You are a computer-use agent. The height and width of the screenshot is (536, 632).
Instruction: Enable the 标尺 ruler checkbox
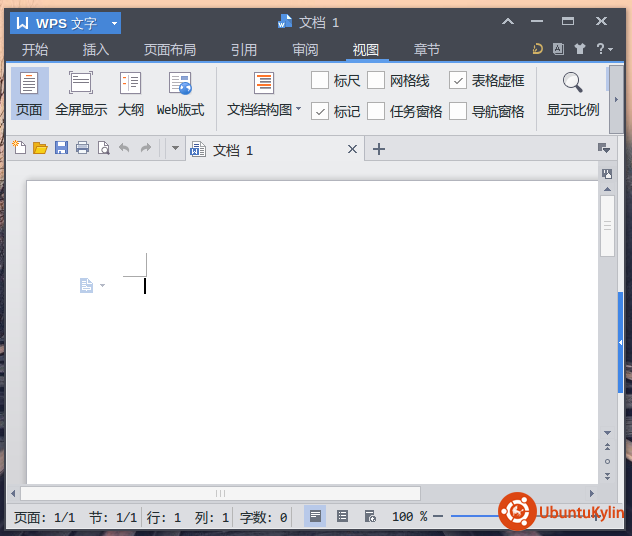[320, 80]
